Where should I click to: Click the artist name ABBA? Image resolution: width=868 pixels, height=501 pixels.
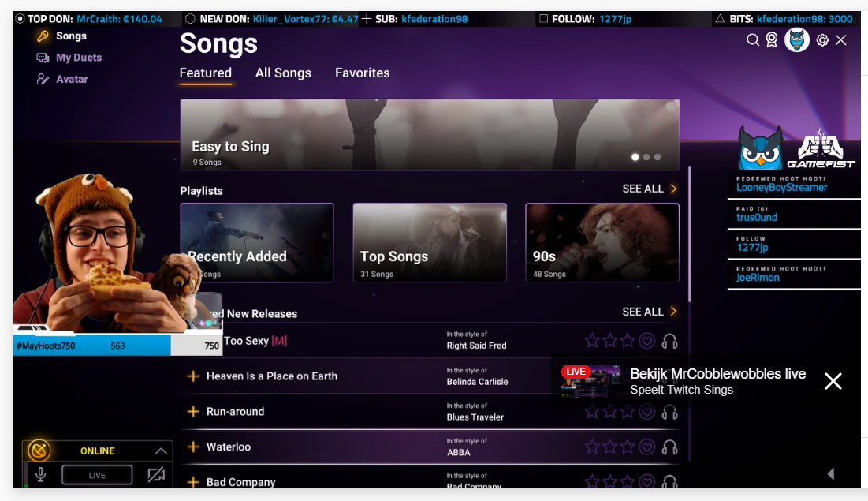coord(458,453)
